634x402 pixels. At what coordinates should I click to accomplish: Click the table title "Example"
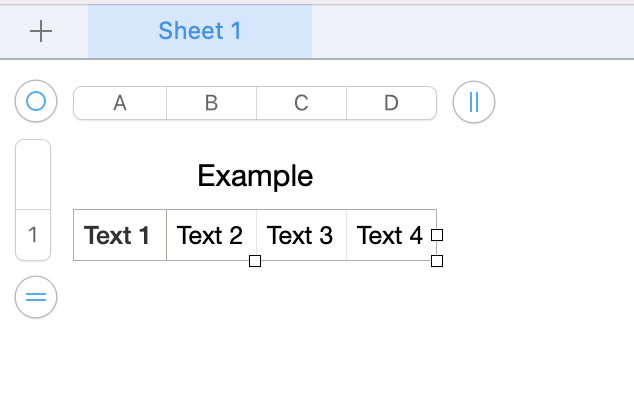coord(255,176)
